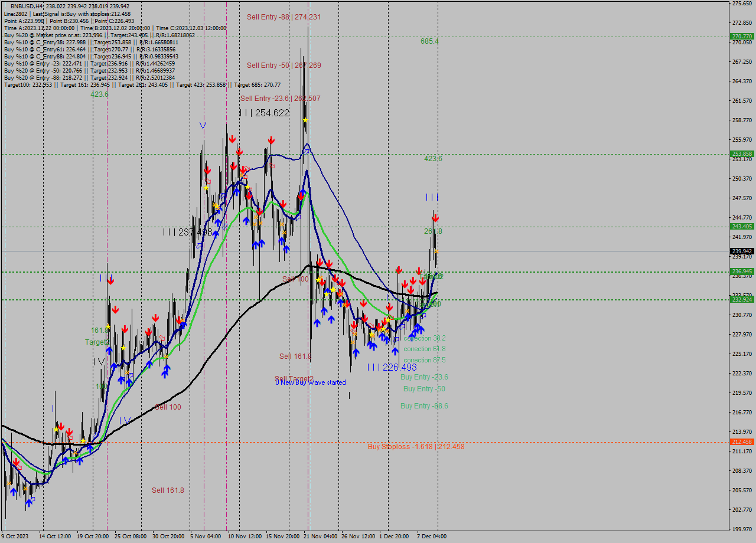Click the 'Buy Entry -50' label
Screen dimensions: 756x543
pyautogui.click(x=424, y=389)
